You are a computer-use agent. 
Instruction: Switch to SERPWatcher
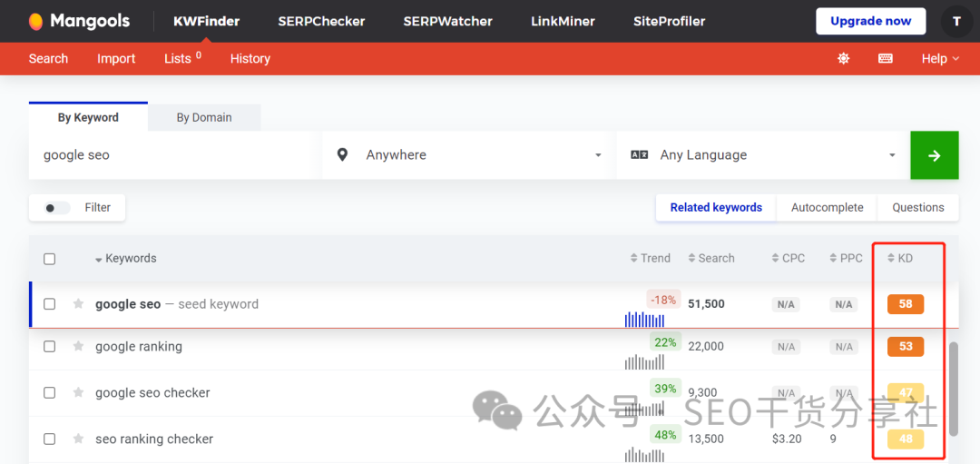[x=447, y=21]
